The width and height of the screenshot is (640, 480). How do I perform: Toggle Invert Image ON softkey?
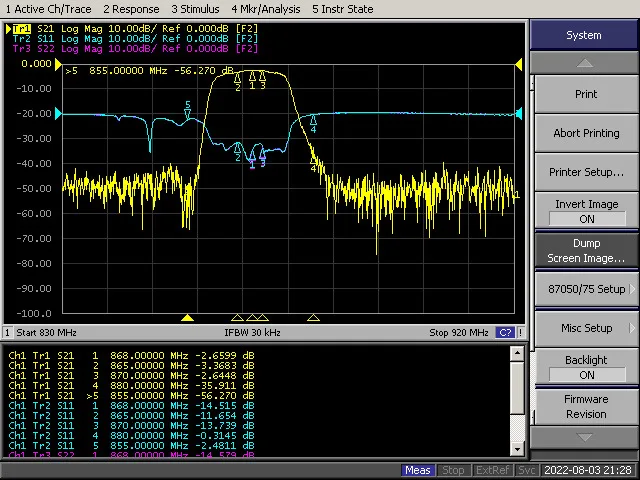pyautogui.click(x=586, y=211)
